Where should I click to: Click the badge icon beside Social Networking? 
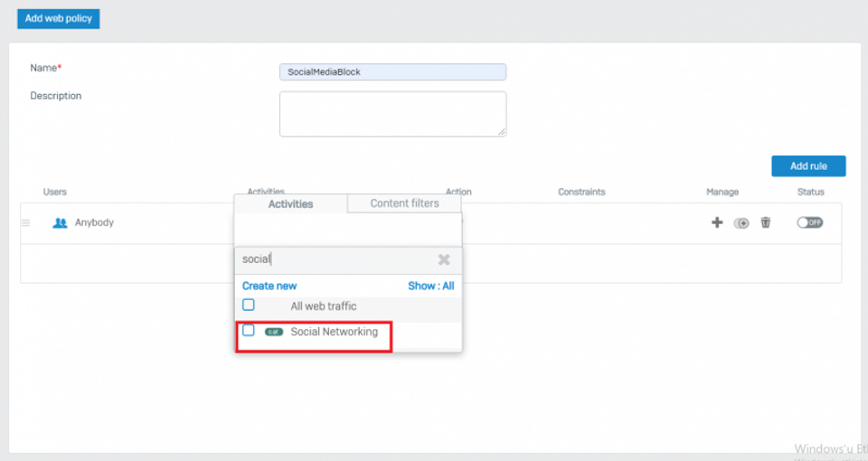tap(274, 332)
